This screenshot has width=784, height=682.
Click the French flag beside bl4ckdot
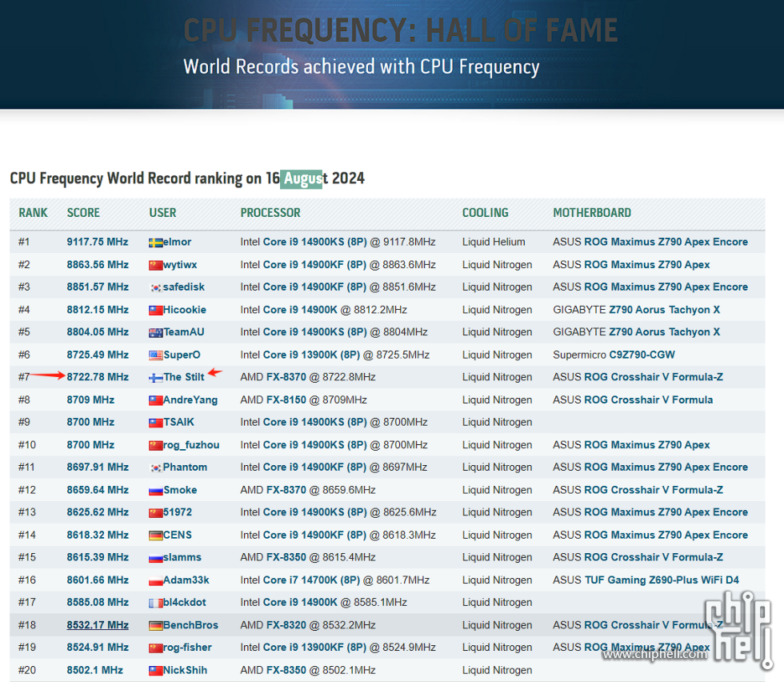(x=155, y=603)
